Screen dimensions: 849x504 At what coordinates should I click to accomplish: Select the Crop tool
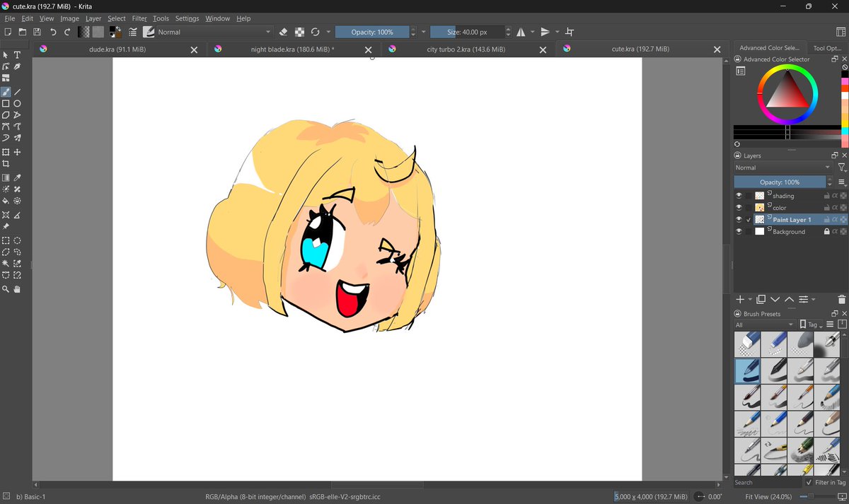point(6,164)
